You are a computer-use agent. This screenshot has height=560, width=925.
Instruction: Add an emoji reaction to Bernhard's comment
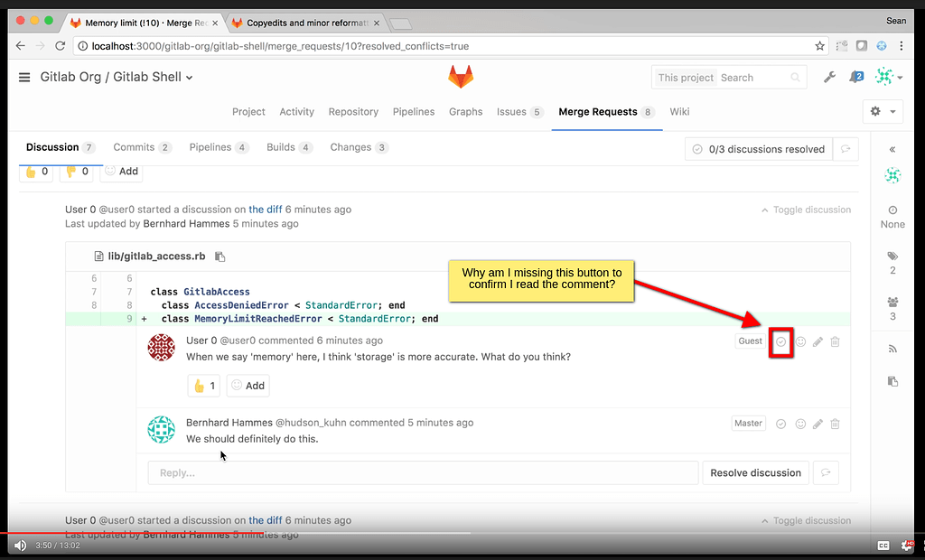click(x=799, y=423)
